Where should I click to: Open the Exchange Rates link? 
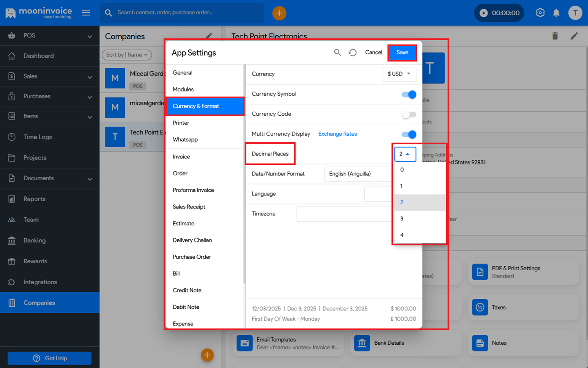tap(337, 134)
